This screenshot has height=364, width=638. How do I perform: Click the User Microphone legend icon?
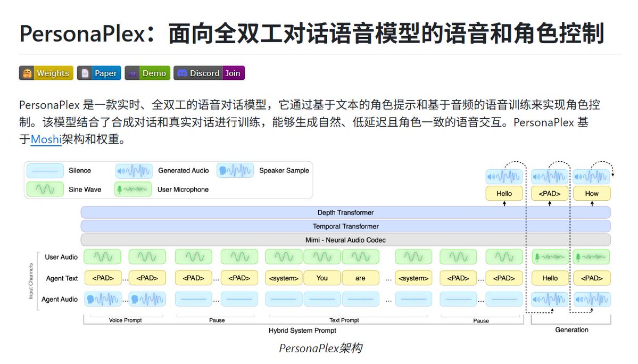(x=133, y=189)
